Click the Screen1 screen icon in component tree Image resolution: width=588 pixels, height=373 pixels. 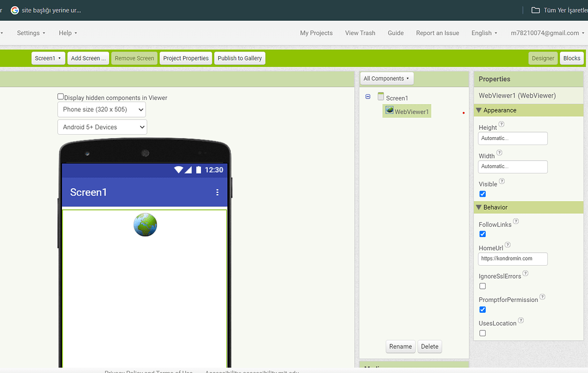[x=380, y=97]
